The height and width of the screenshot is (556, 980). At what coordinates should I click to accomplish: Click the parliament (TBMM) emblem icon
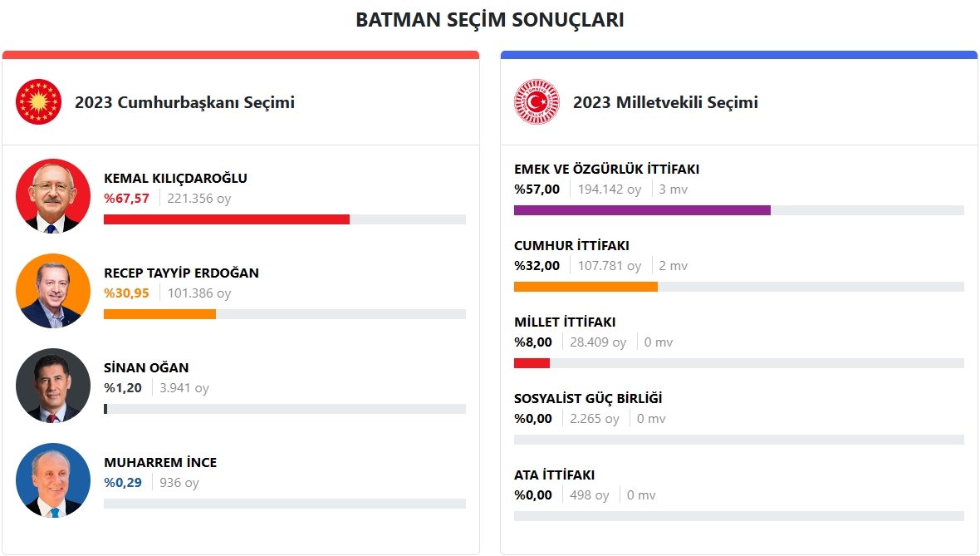pyautogui.click(x=537, y=102)
